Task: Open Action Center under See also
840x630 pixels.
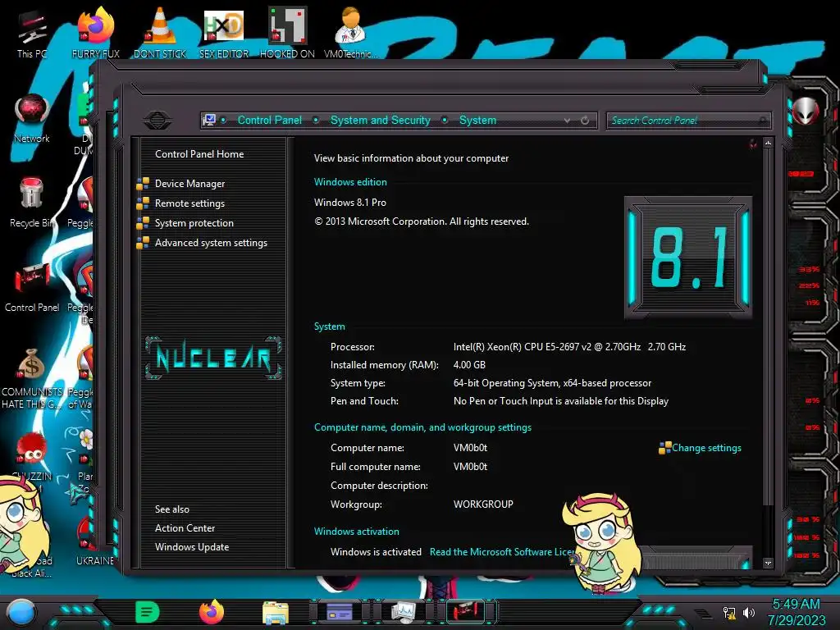Action: [185, 528]
